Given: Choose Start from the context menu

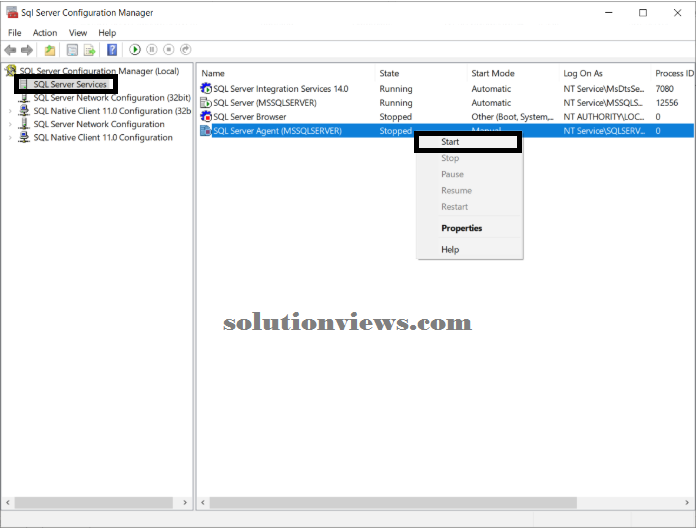Looking at the screenshot, I should [468, 142].
